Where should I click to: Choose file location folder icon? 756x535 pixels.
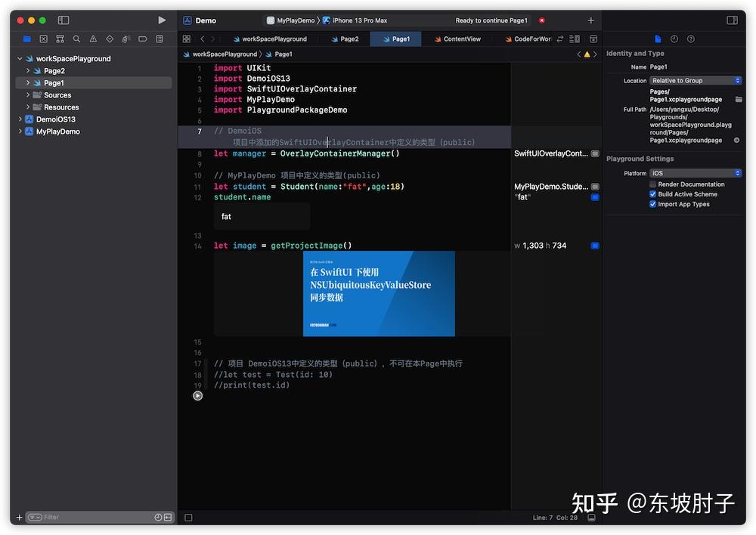coord(739,99)
